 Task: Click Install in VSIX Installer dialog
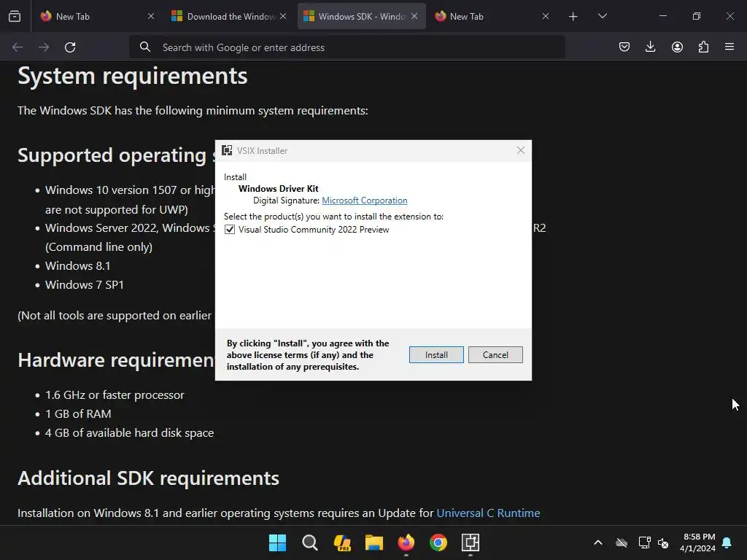pyautogui.click(x=436, y=355)
